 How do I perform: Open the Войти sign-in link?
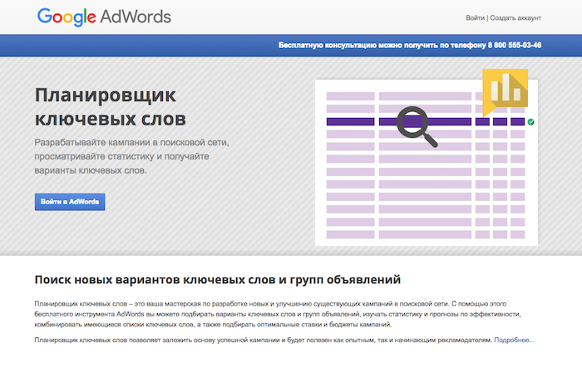click(x=475, y=17)
